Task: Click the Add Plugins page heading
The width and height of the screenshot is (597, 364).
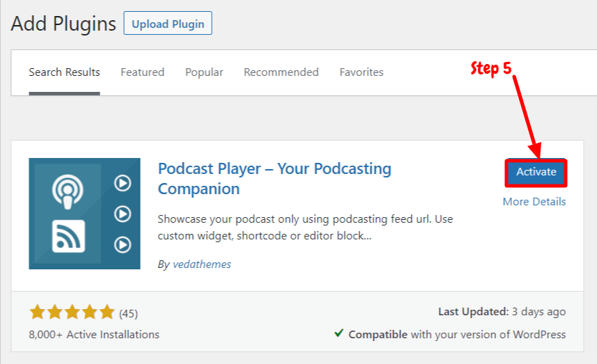Action: (63, 24)
